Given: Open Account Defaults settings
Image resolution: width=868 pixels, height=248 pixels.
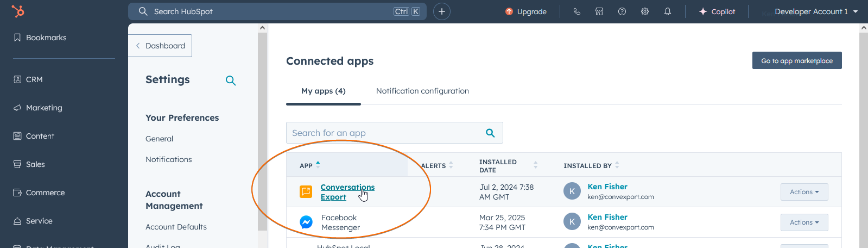Looking at the screenshot, I should [176, 227].
